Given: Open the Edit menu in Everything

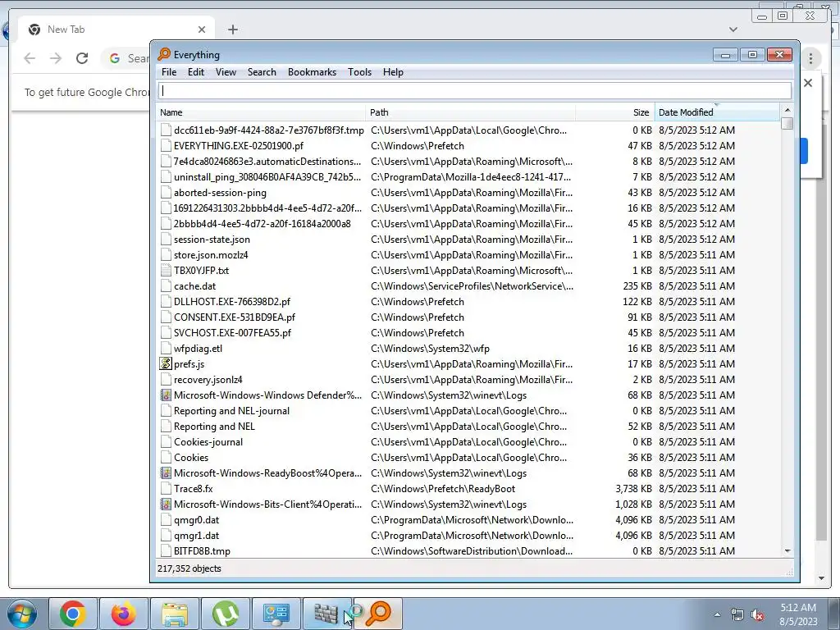Looking at the screenshot, I should (195, 72).
